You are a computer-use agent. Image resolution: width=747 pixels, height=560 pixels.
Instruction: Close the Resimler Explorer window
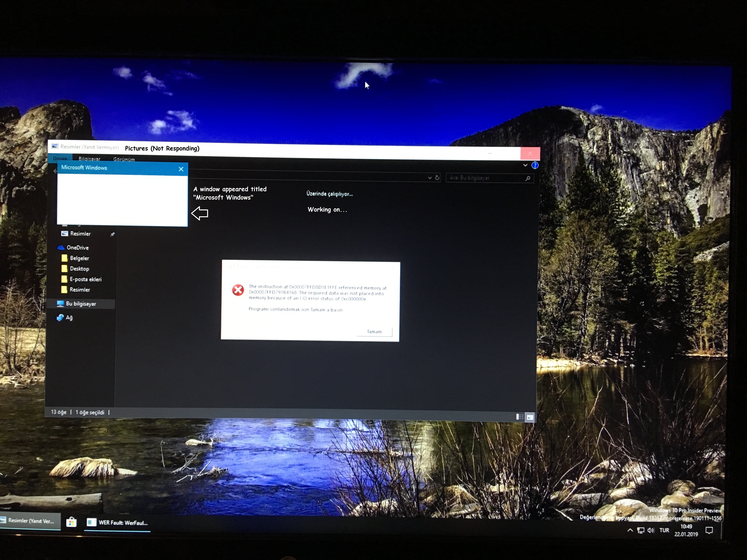[530, 154]
